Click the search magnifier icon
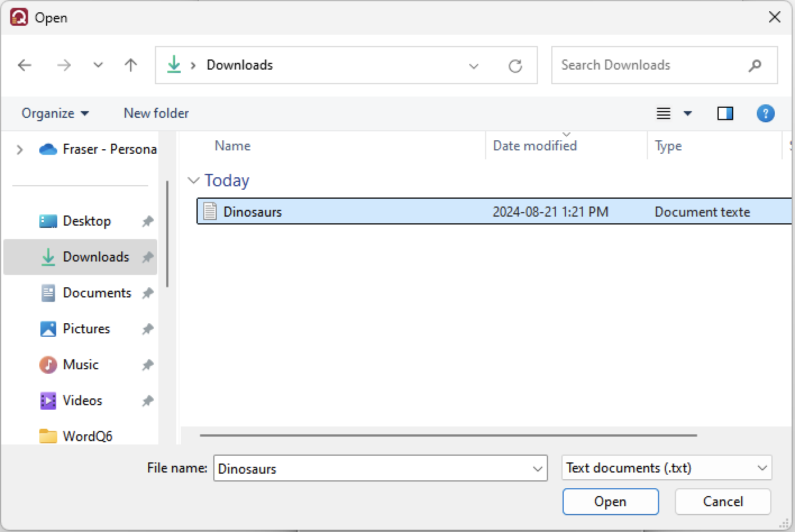This screenshot has width=795, height=532. point(755,66)
